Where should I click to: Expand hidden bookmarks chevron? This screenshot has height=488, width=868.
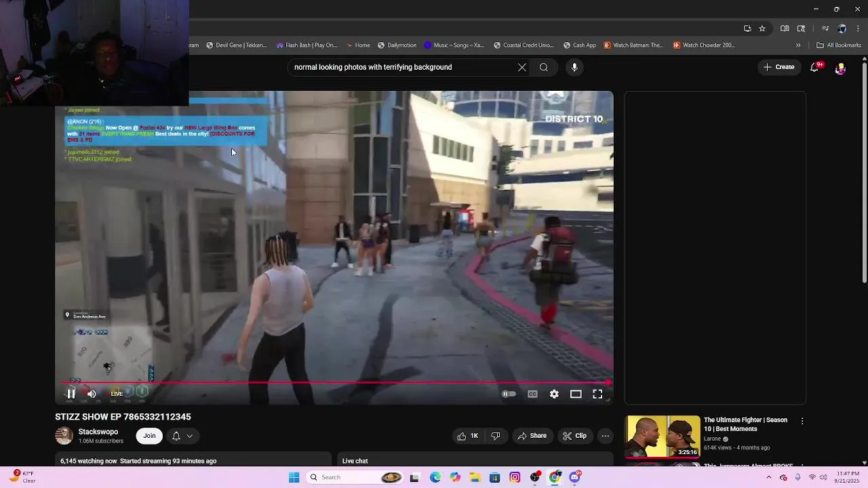(798, 45)
